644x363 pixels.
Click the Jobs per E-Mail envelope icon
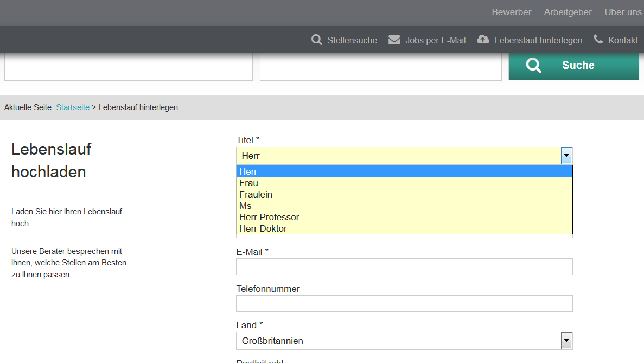coord(394,40)
